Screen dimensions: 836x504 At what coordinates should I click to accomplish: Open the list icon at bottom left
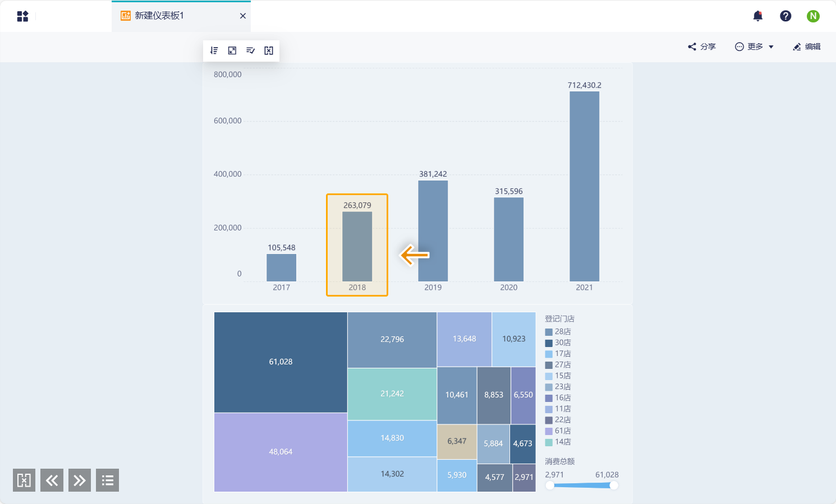(x=107, y=480)
